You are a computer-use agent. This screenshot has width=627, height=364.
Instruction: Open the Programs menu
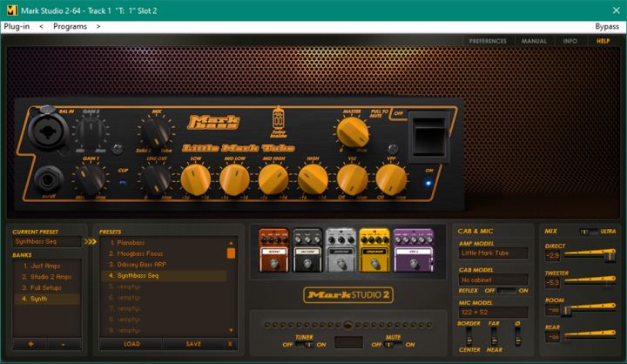tap(71, 26)
